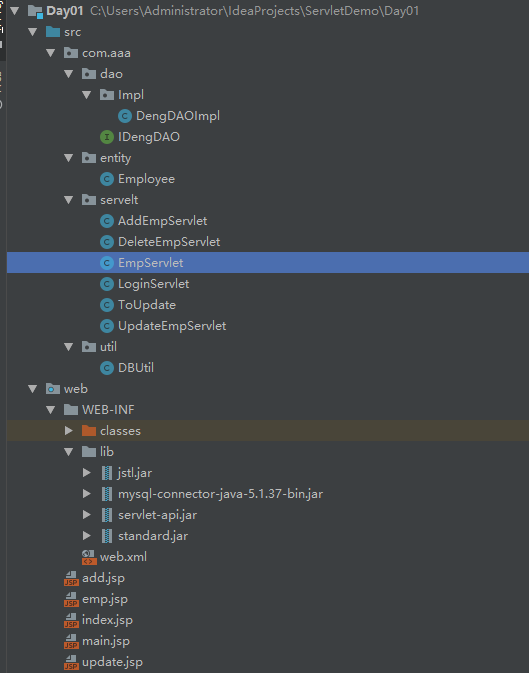Select the DBUtil class
529x673 pixels.
tap(136, 368)
